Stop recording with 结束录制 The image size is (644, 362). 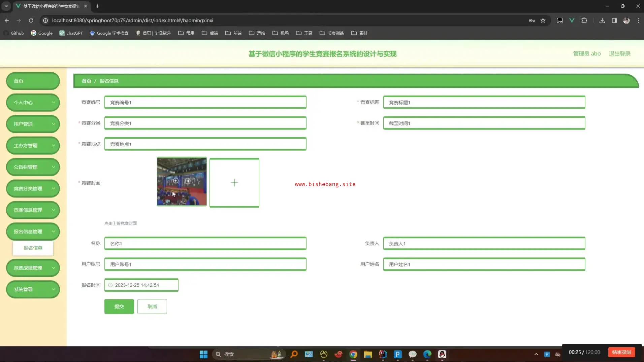(x=622, y=352)
